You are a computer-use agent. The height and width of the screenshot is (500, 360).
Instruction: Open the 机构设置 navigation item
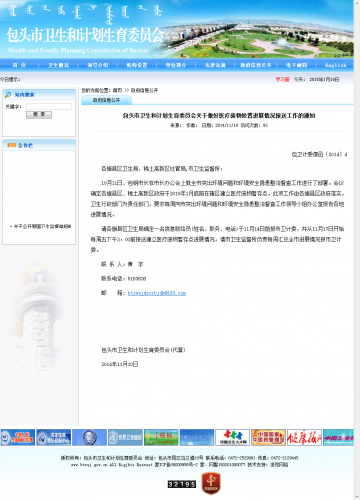point(137,65)
